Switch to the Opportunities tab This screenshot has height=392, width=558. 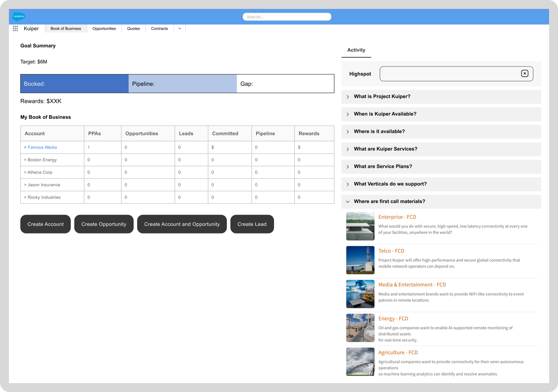click(x=104, y=29)
